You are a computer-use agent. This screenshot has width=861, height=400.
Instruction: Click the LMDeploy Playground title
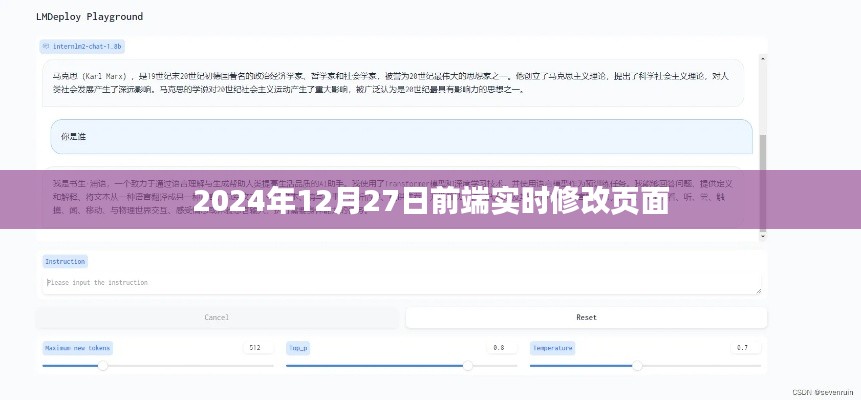pyautogui.click(x=89, y=17)
